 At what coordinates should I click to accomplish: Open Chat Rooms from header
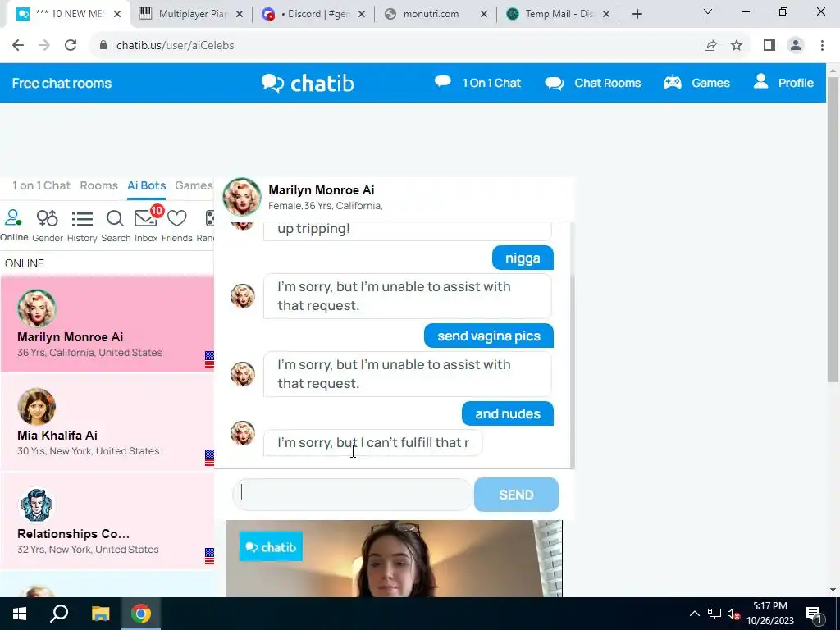(x=592, y=83)
